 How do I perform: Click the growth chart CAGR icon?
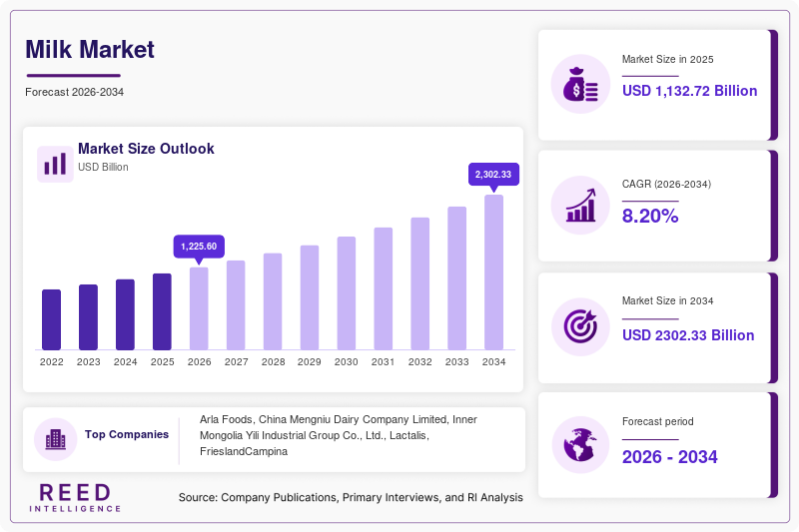tap(580, 206)
